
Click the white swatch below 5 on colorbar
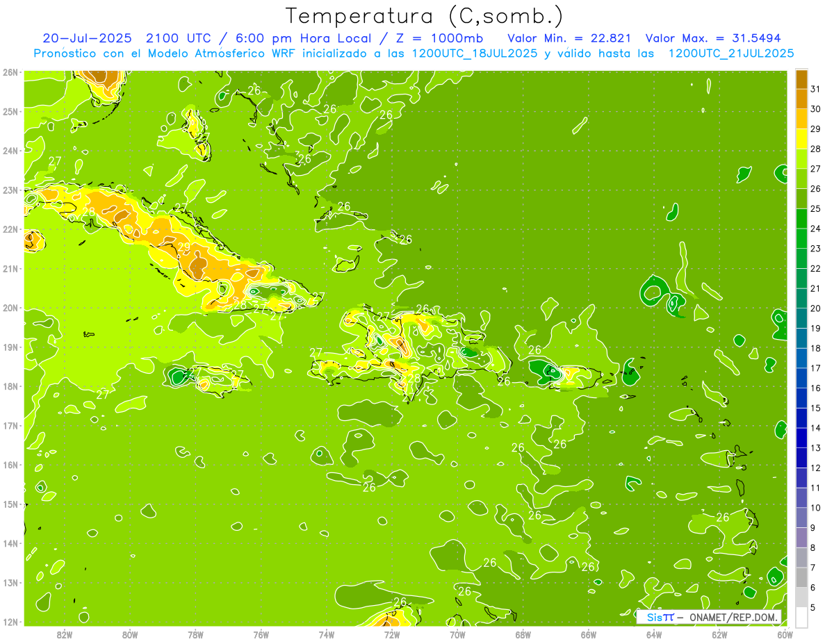801,617
